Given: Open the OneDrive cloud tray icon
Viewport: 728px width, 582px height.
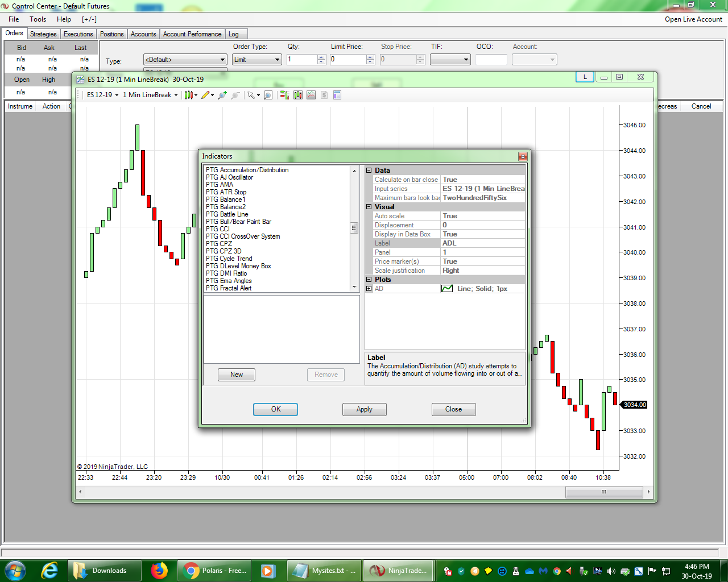Looking at the screenshot, I should pyautogui.click(x=530, y=571).
